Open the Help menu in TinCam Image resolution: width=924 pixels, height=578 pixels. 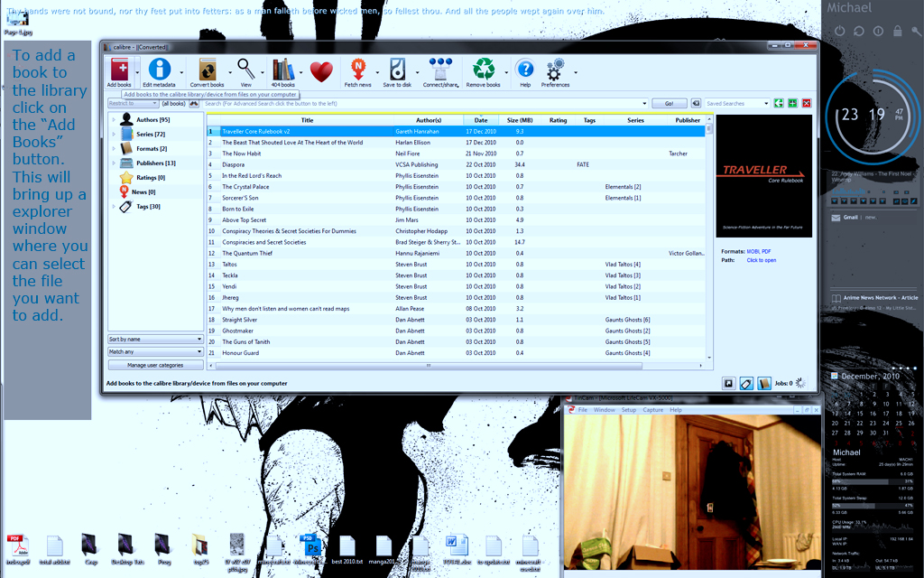[675, 410]
